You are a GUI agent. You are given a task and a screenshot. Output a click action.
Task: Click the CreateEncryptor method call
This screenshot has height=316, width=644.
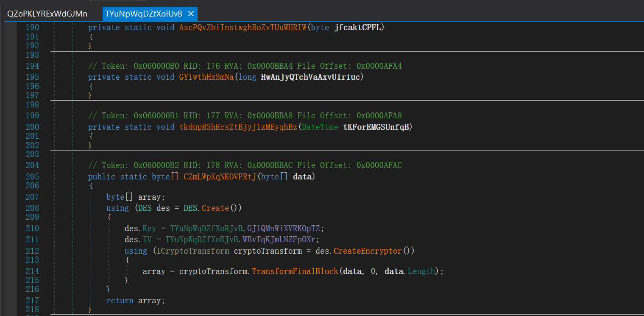pyautogui.click(x=367, y=251)
